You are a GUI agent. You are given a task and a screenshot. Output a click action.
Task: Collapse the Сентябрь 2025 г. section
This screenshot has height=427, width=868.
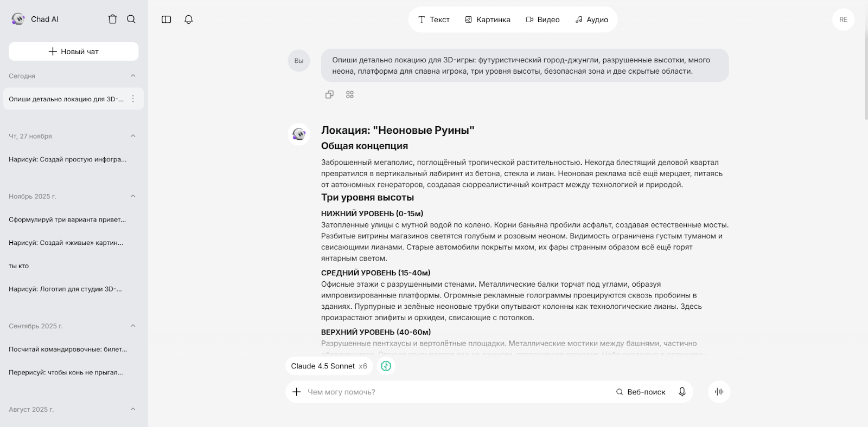133,326
